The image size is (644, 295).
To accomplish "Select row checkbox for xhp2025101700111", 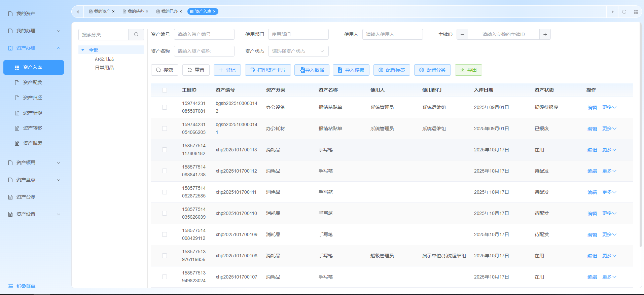I will click(x=165, y=192).
